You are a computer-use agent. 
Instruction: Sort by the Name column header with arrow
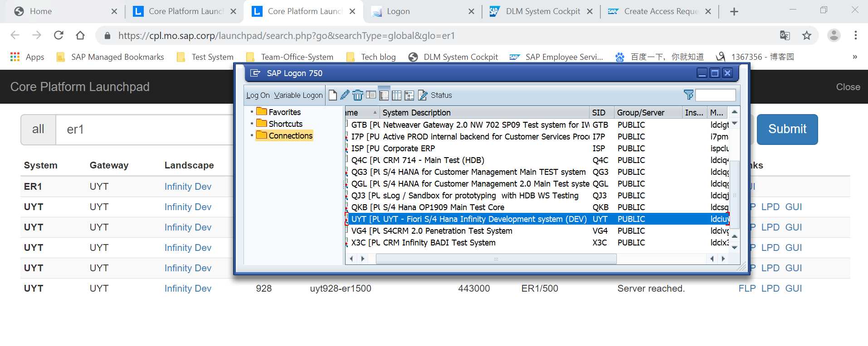click(x=362, y=112)
